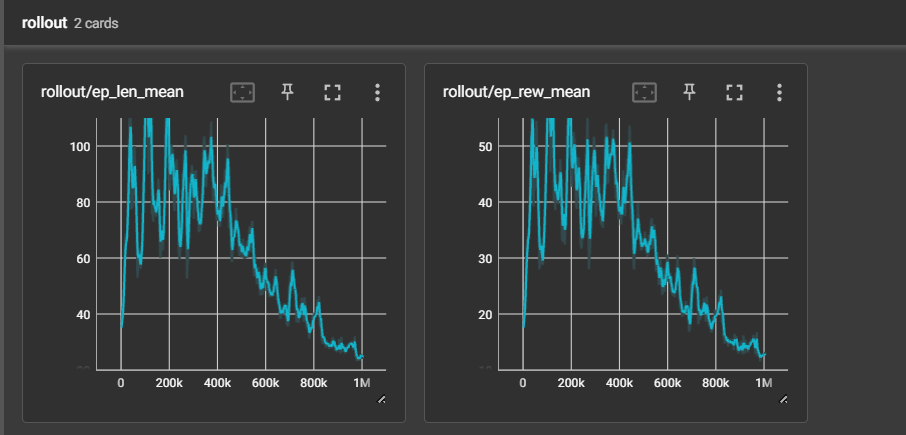This screenshot has height=435, width=906.
Task: Click the 200k x-axis label on ep_rew_mean
Action: click(571, 382)
